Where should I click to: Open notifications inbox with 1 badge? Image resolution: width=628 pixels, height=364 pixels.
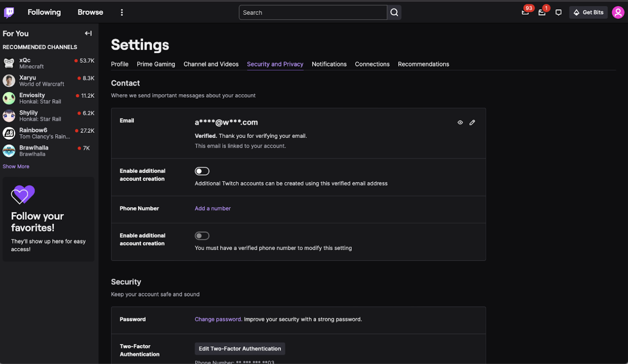tap(542, 12)
